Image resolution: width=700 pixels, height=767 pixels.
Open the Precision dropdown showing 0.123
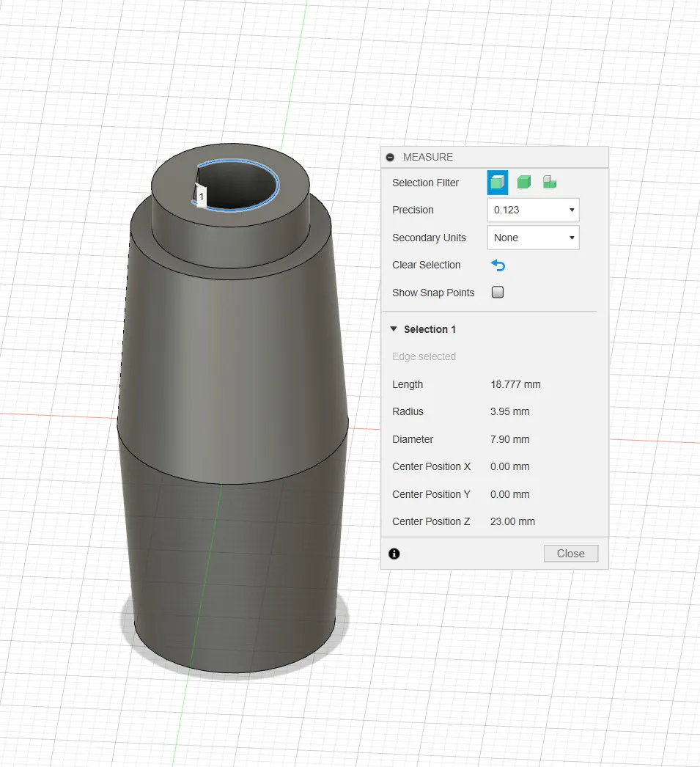(x=533, y=210)
